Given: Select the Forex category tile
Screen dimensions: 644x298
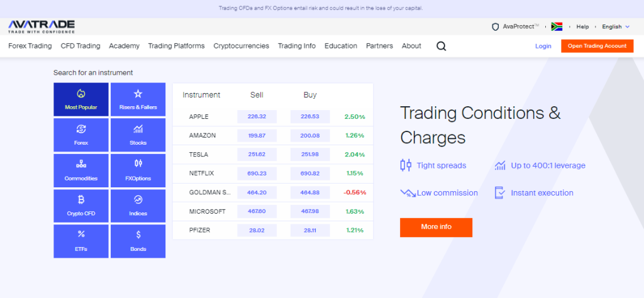Looking at the screenshot, I should [x=81, y=135].
